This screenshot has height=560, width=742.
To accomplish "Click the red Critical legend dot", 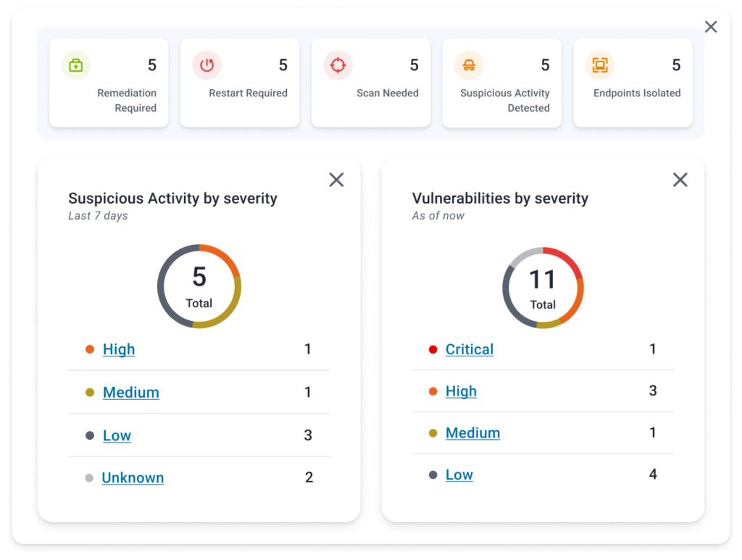I will (x=433, y=350).
